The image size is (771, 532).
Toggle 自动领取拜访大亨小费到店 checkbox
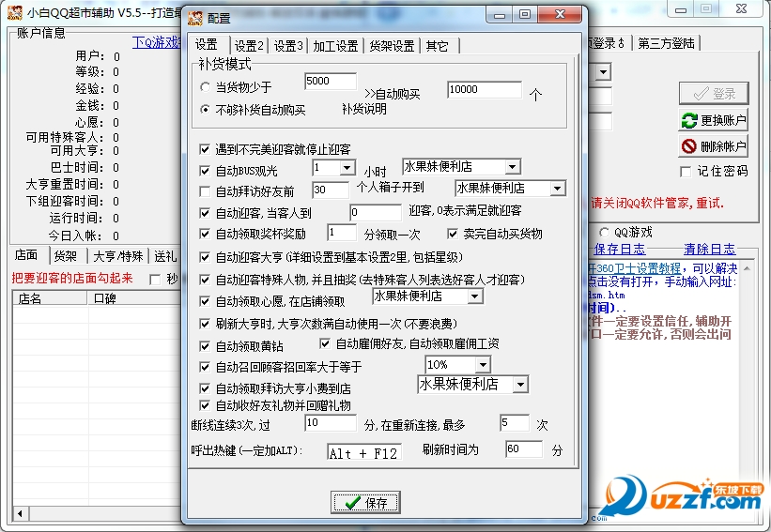[205, 388]
